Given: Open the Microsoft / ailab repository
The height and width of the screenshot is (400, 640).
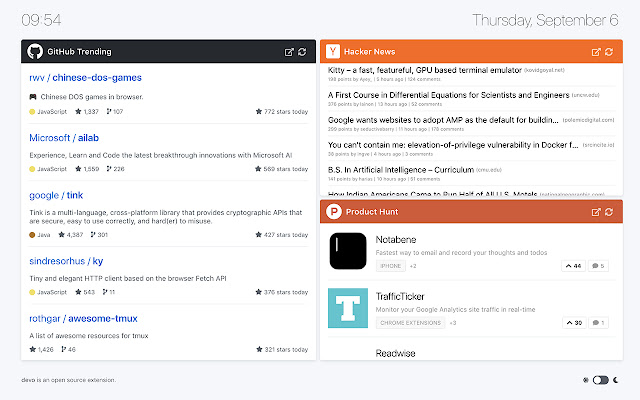Looking at the screenshot, I should [64, 138].
